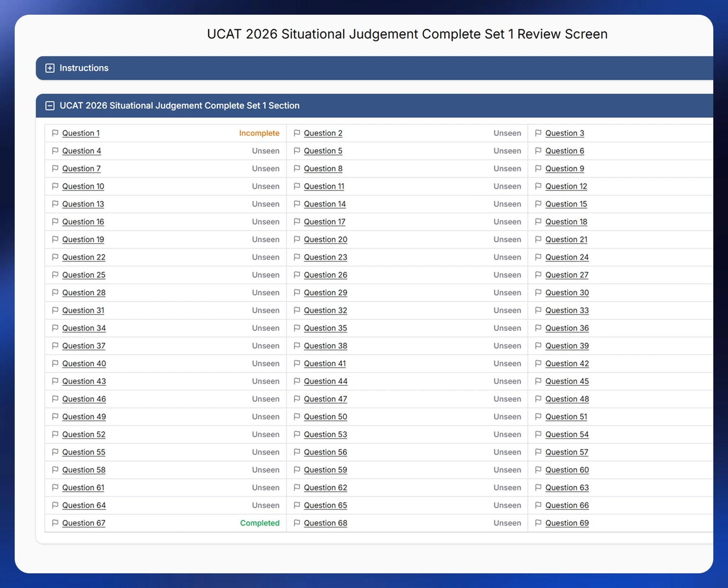
Task: Click the flag beside Question 37
Action: (x=55, y=346)
